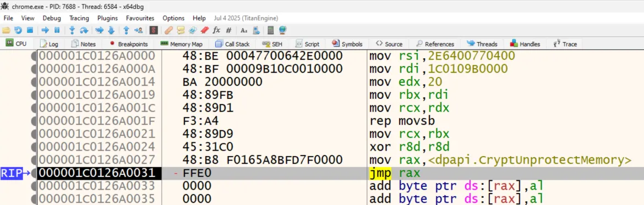Click the Trace over toolbar icon
Image resolution: width=644 pixels, height=205 pixels.
(x=111, y=30)
